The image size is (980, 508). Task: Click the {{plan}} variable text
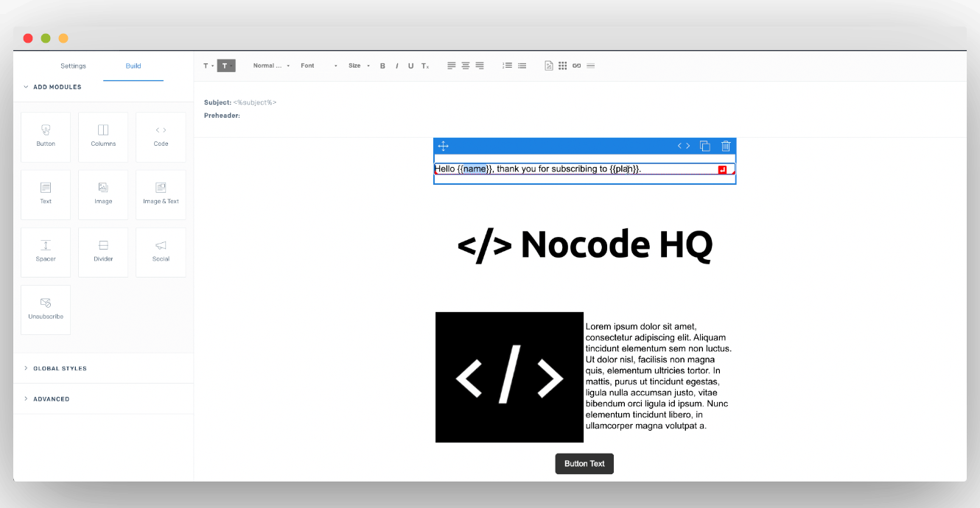tap(625, 169)
